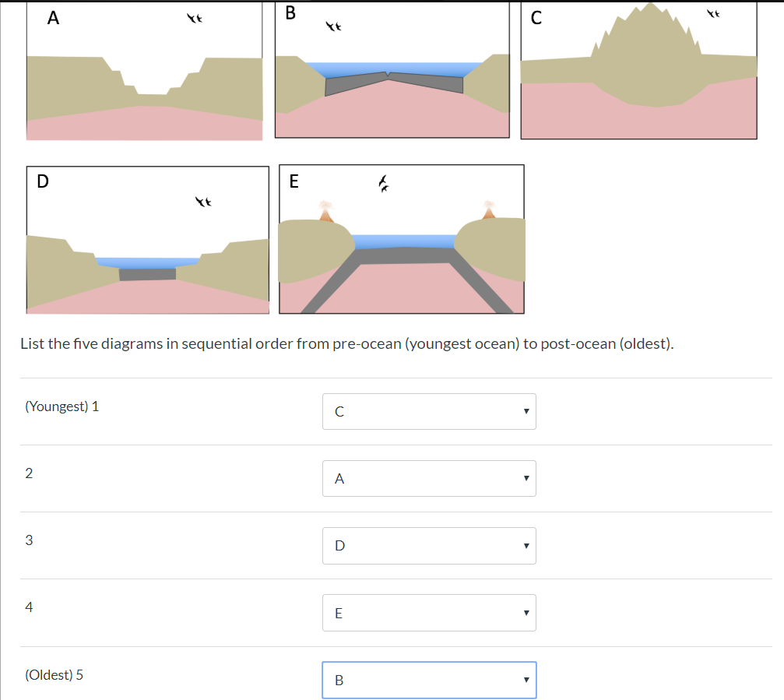Image resolution: width=784 pixels, height=700 pixels.
Task: Open the (Oldest) 5 dropdown showing B
Action: [x=429, y=680]
